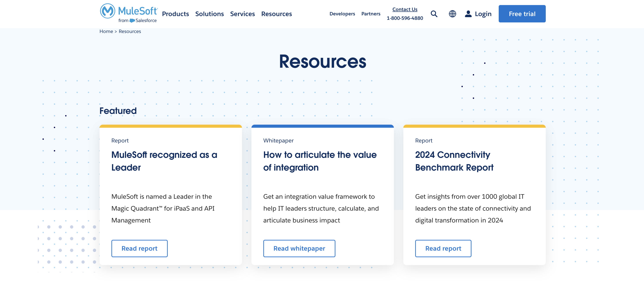Go to the Developers link
This screenshot has height=295, width=644.
coord(342,14)
